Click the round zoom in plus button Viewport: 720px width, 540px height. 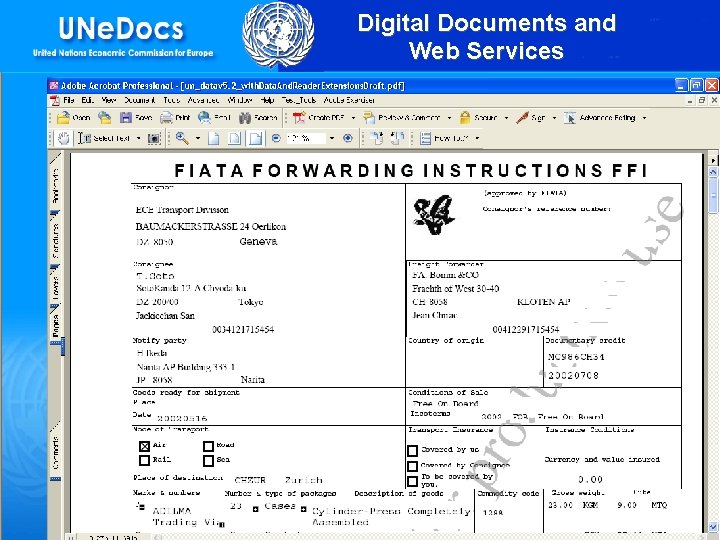[348, 138]
